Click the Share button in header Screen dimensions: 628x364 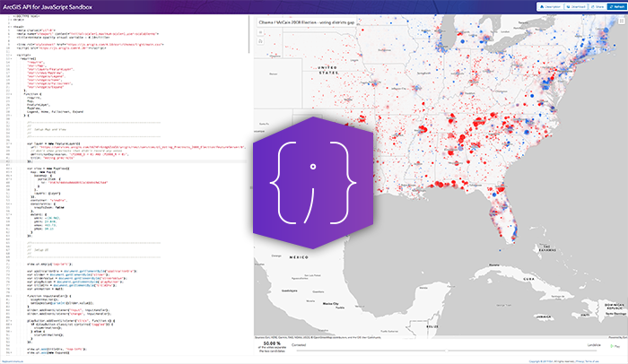tap(597, 7)
